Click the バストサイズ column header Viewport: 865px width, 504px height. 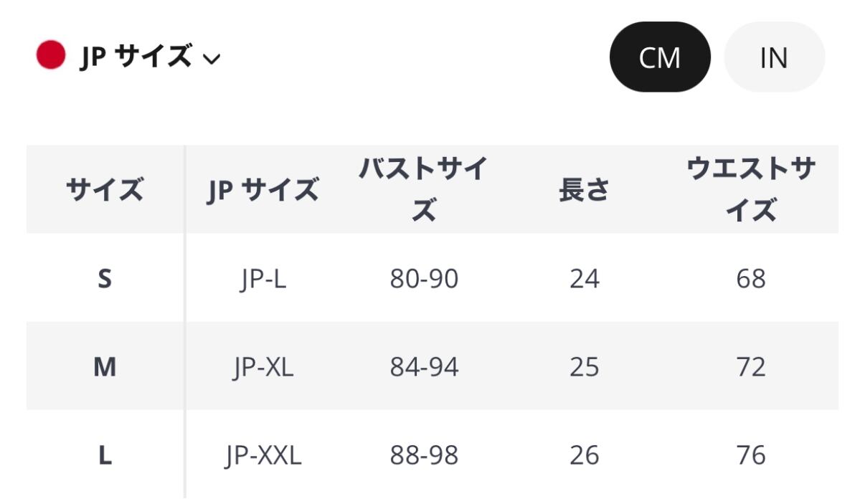click(x=424, y=190)
